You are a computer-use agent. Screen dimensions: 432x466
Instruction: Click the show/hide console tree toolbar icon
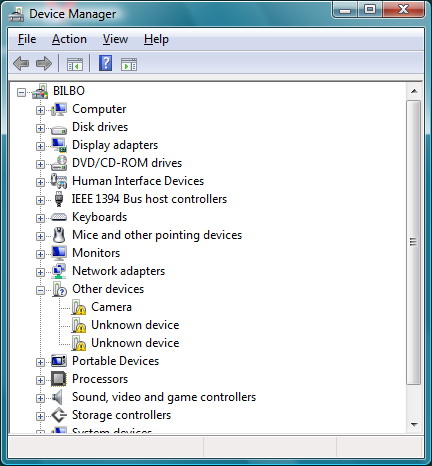74,64
